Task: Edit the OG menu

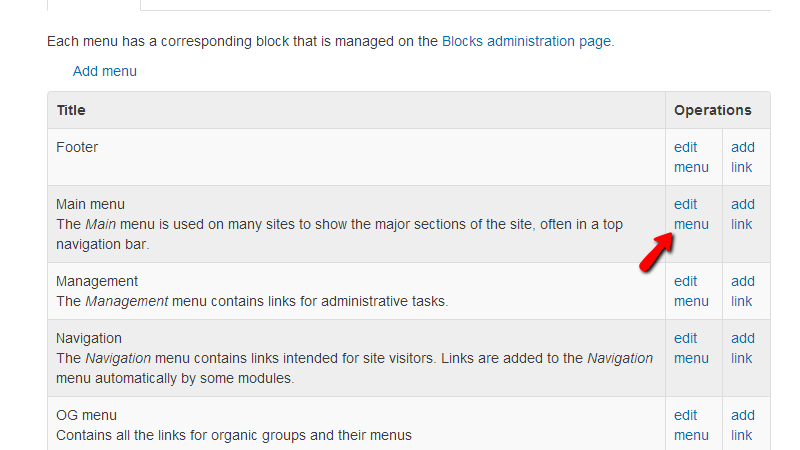Action: coord(690,425)
